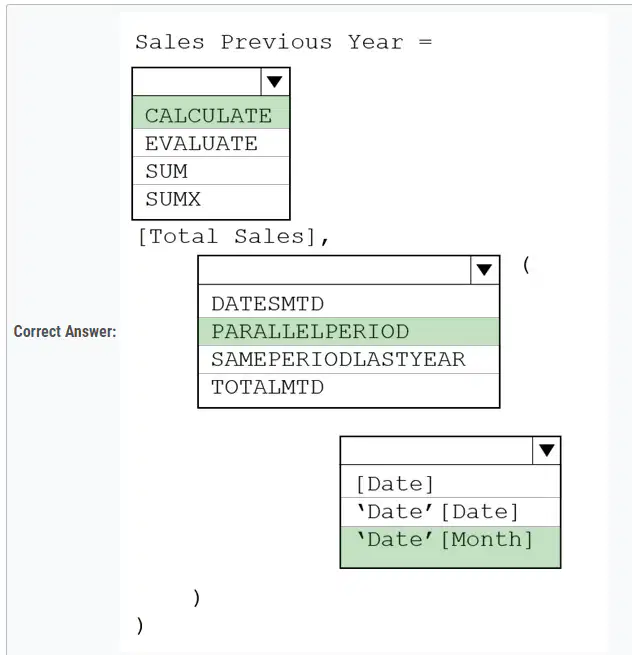Screen dimensions: 632x655
Task: Select the [Date] option
Action: point(450,482)
